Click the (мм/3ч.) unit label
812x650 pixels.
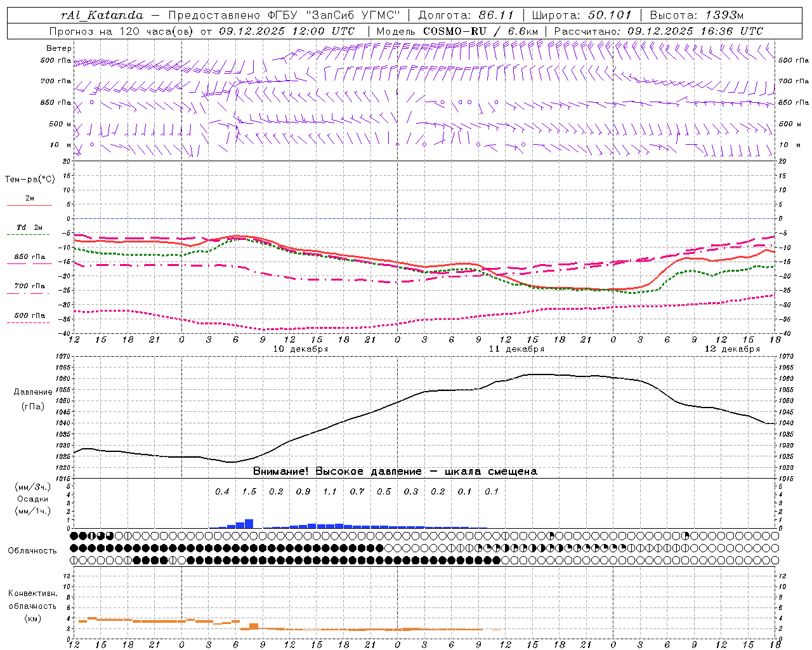(x=32, y=487)
